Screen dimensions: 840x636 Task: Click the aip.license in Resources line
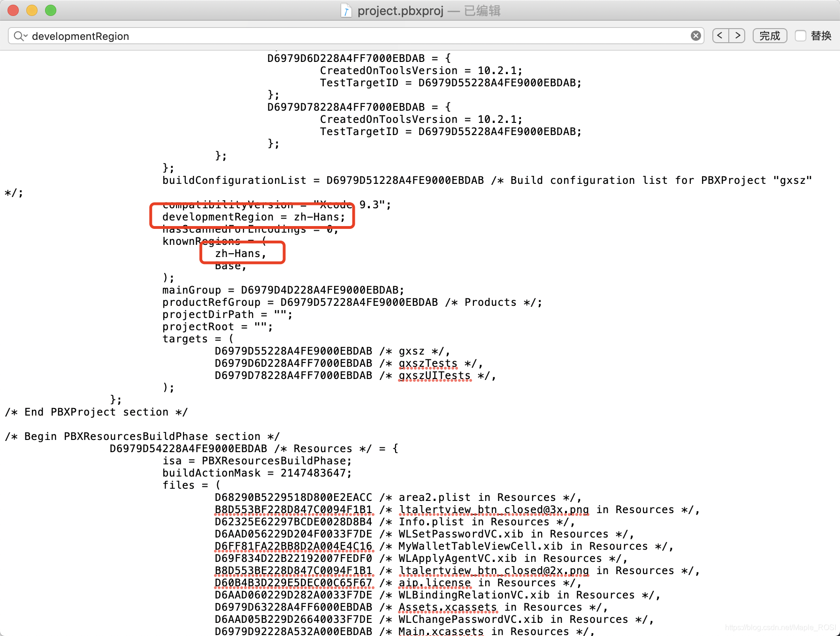point(398,583)
